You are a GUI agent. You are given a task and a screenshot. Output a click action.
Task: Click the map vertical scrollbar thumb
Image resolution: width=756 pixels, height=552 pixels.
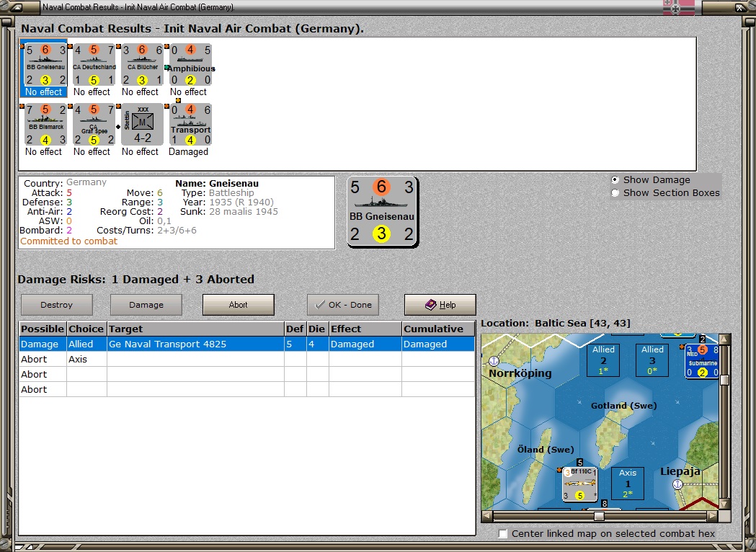724,380
